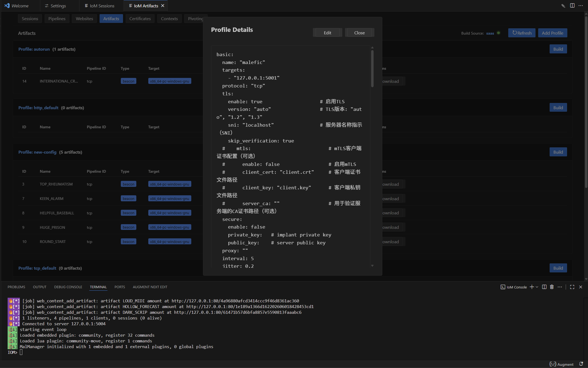Screen dimensions: 588x368
Task: Split the terminal pane
Action: (x=544, y=287)
